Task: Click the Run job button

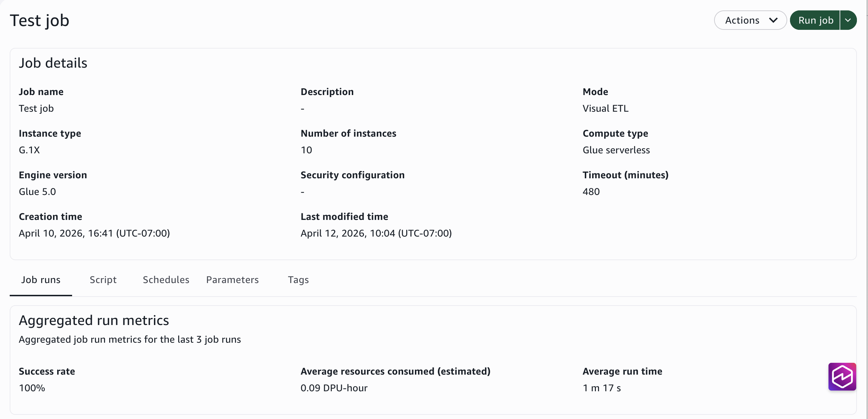Action: point(815,20)
